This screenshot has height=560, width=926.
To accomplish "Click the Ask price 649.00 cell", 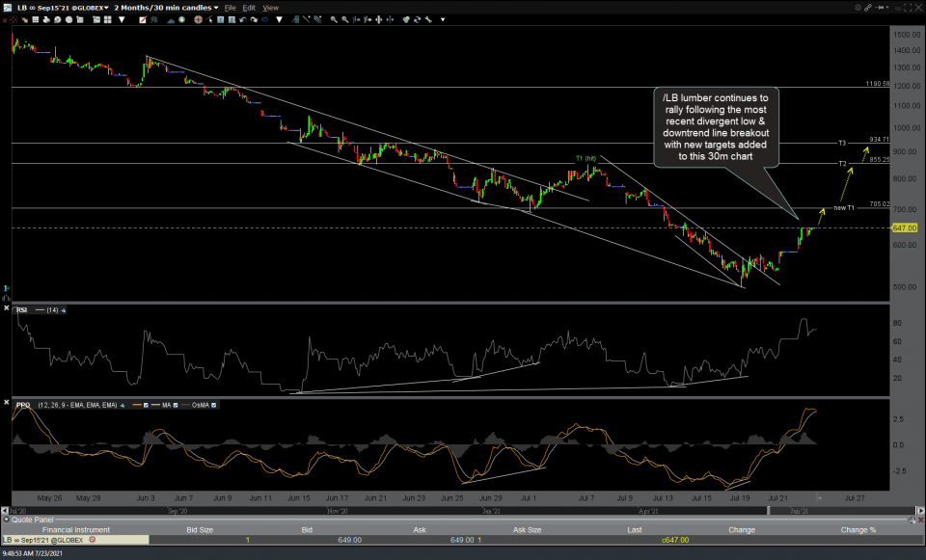I will click(x=459, y=540).
